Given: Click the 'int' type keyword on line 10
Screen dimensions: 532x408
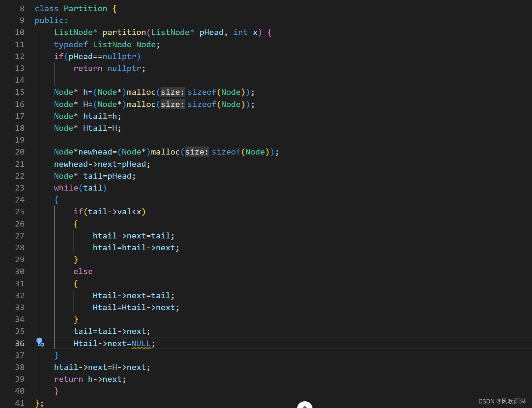Looking at the screenshot, I should point(241,33).
